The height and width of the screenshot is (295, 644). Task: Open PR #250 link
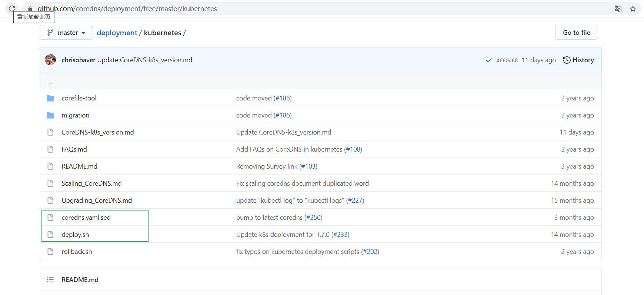click(314, 218)
